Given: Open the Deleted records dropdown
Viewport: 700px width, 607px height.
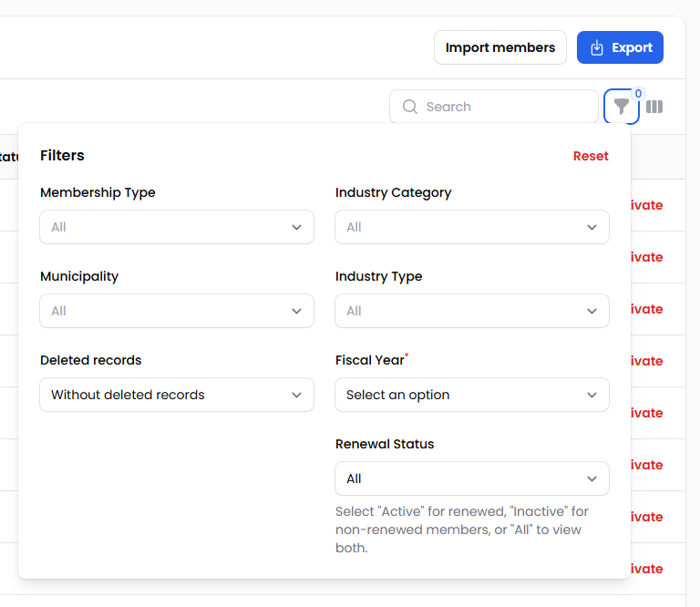Looking at the screenshot, I should pyautogui.click(x=177, y=395).
